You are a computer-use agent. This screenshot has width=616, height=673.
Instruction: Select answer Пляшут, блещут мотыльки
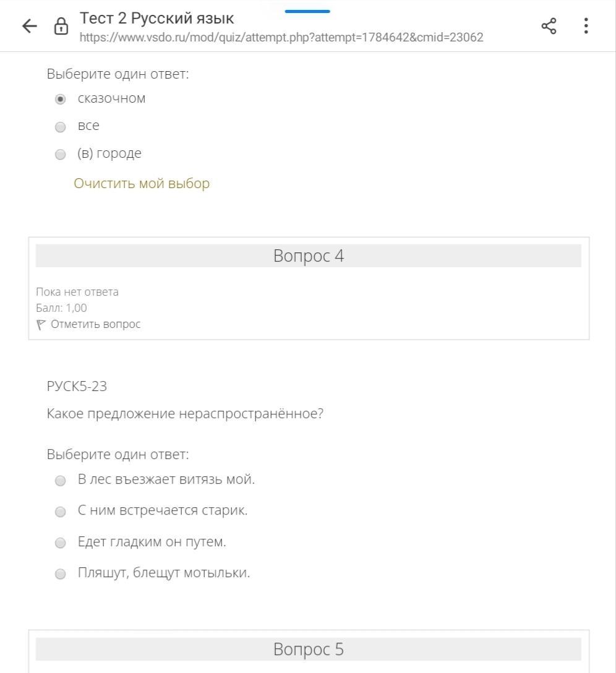click(x=61, y=574)
